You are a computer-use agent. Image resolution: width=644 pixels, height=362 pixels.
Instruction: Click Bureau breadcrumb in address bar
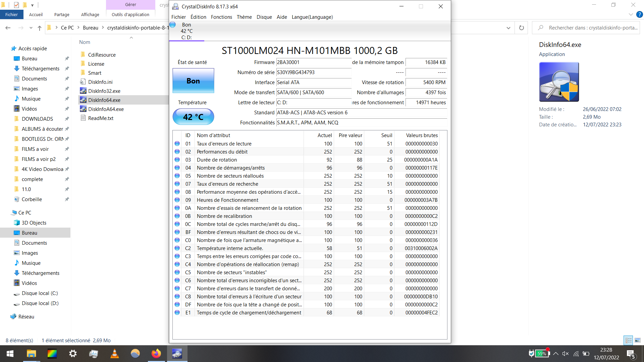(x=91, y=28)
